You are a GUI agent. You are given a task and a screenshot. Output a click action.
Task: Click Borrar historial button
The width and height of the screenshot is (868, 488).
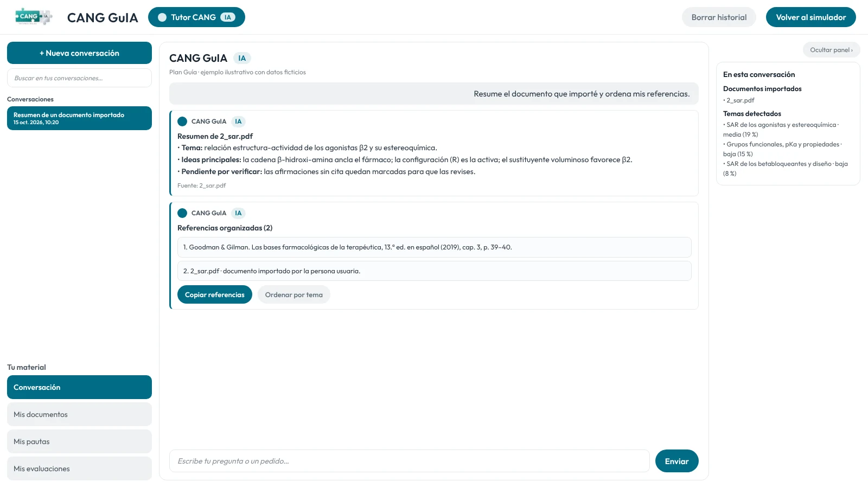[719, 17]
